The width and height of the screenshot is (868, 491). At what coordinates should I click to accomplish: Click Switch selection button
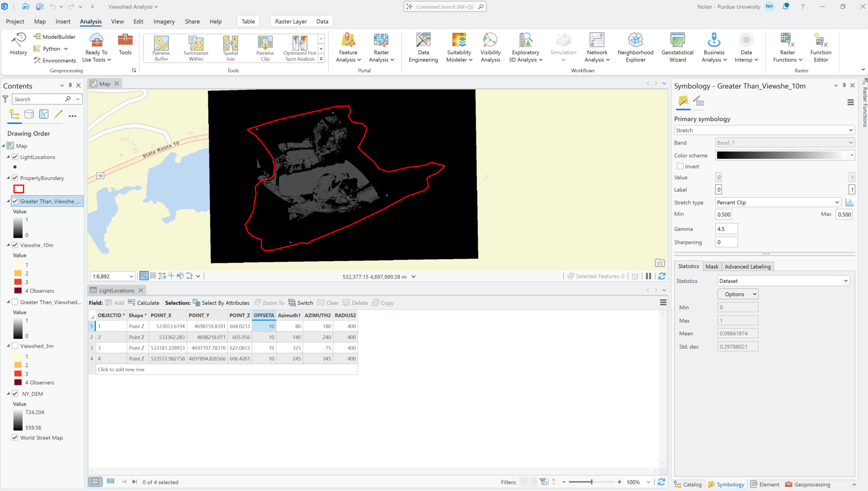301,303
